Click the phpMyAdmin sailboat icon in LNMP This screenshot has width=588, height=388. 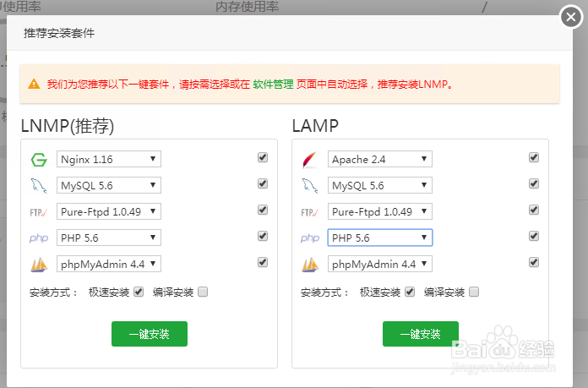[x=39, y=265]
